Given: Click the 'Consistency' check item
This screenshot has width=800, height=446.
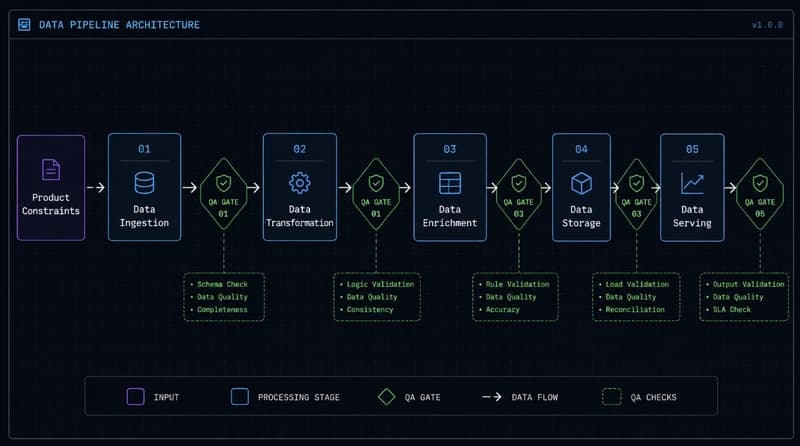Looking at the screenshot, I should (x=370, y=310).
